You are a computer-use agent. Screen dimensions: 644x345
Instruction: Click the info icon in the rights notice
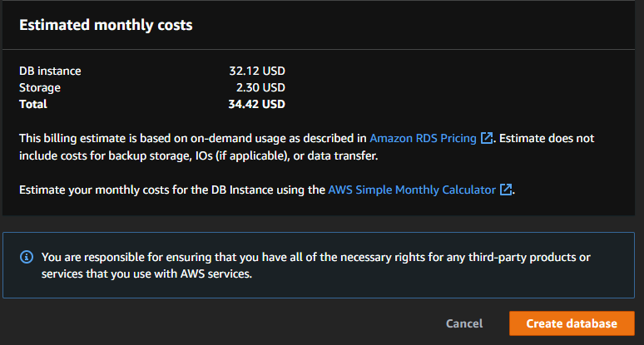[x=27, y=258]
